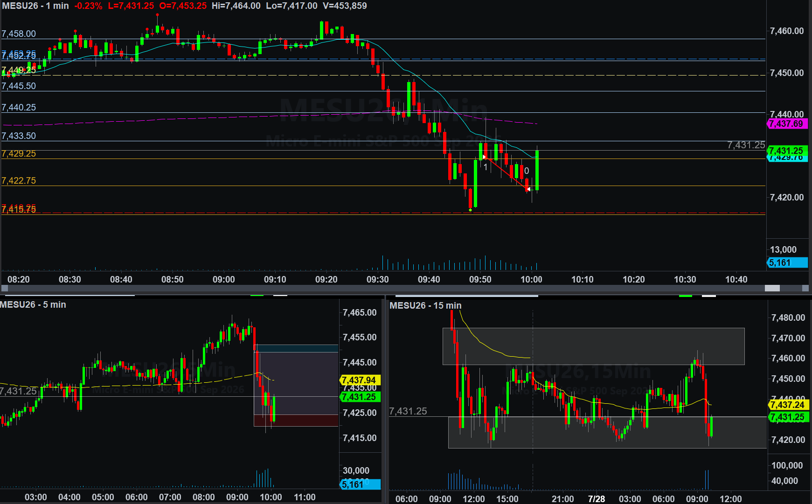Click the V=453,859 volume value in header
812x504 pixels.
coord(345,6)
